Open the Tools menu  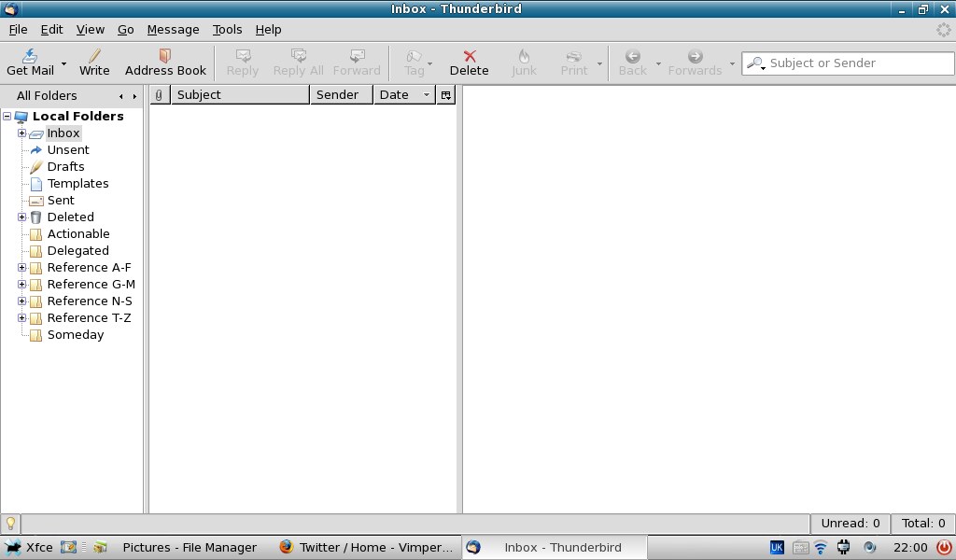(x=228, y=29)
